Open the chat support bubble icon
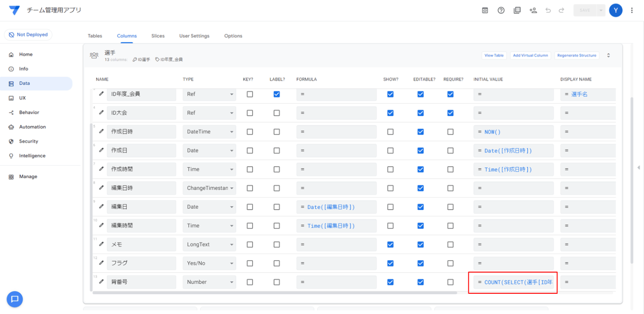The width and height of the screenshot is (644, 314). point(14,299)
